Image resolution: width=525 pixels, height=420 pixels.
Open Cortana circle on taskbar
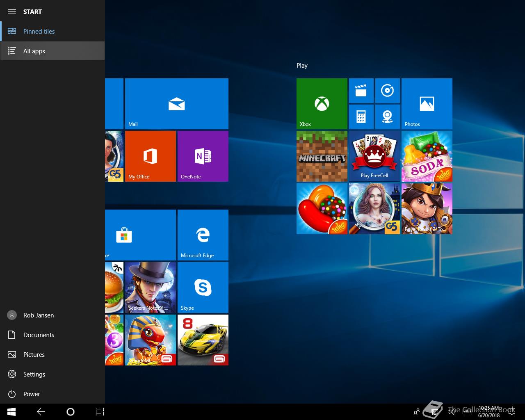pos(71,412)
